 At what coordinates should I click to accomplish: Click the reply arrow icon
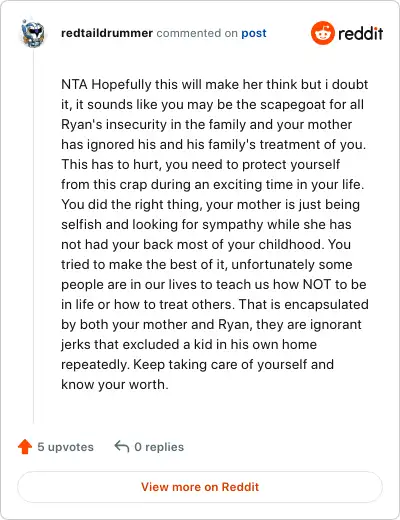[x=122, y=447]
